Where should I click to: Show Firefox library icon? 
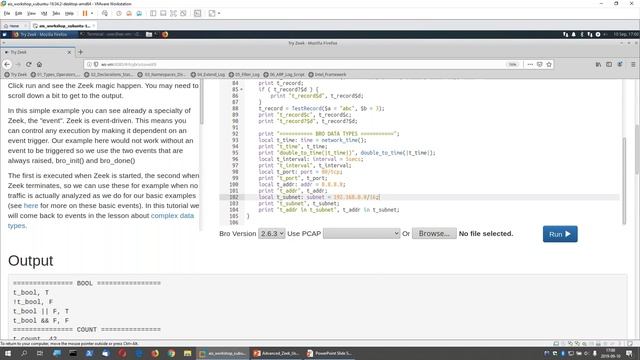[x=598, y=64]
